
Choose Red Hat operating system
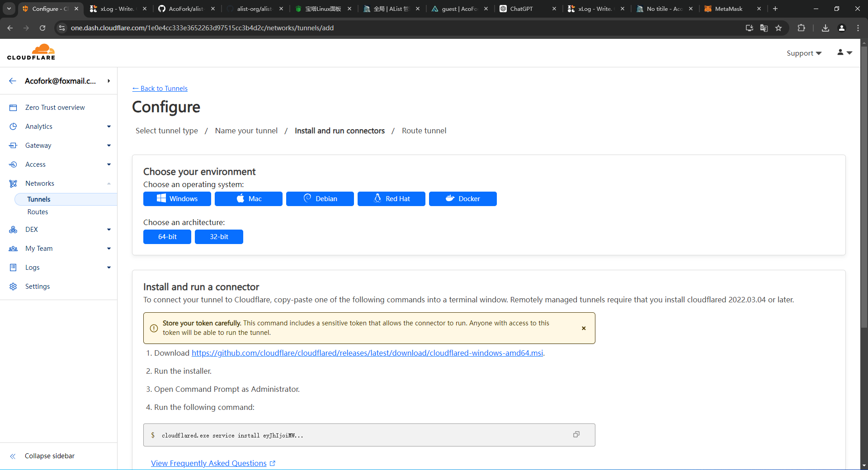[392, 199]
